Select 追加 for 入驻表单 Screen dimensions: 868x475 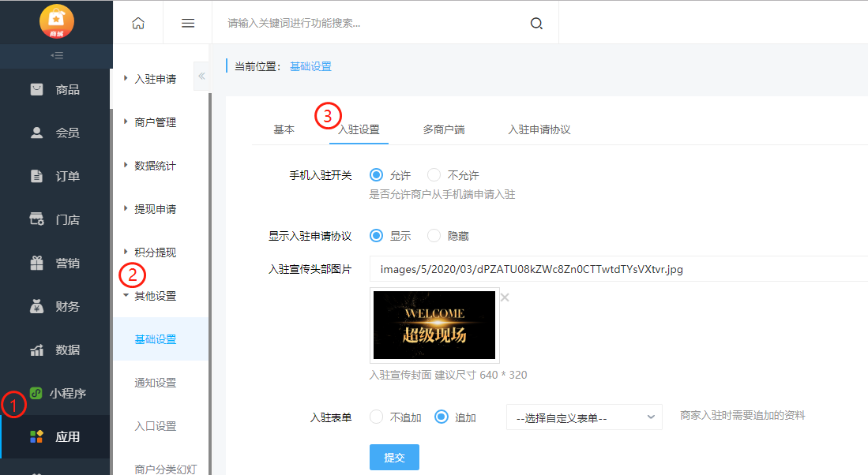click(x=442, y=417)
